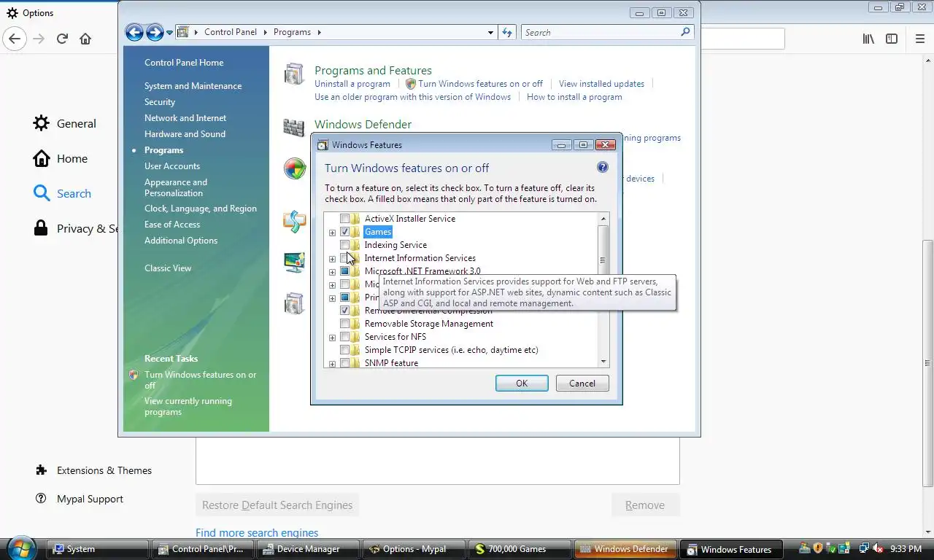
Task: Click the browser reload icon in Mypal toolbar
Action: pos(62,39)
